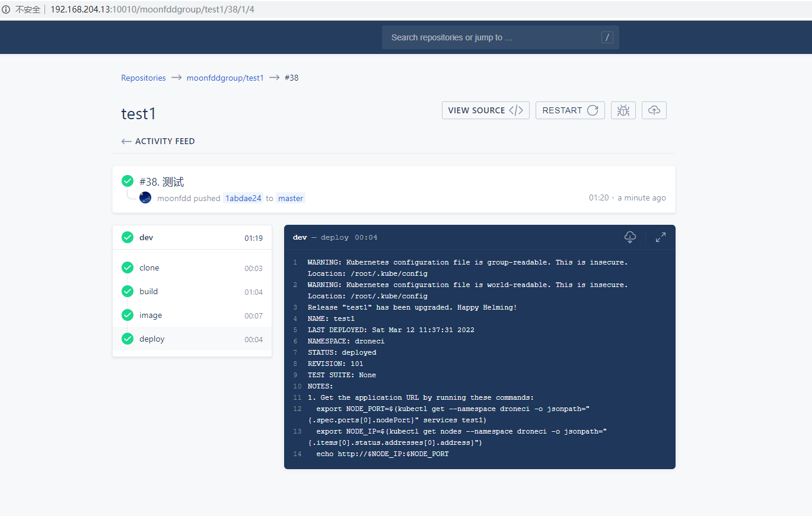Click the VIEW SOURCE button
The image size is (812, 516).
(x=486, y=110)
